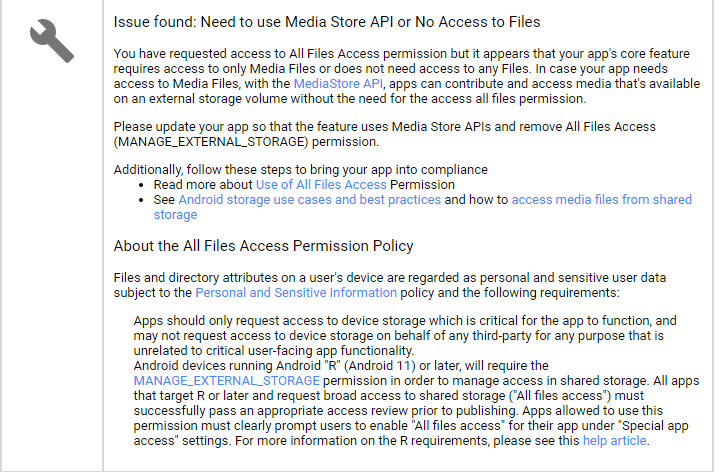
Task: Click About the All Files Access Permission Policy heading
Action: [x=264, y=246]
